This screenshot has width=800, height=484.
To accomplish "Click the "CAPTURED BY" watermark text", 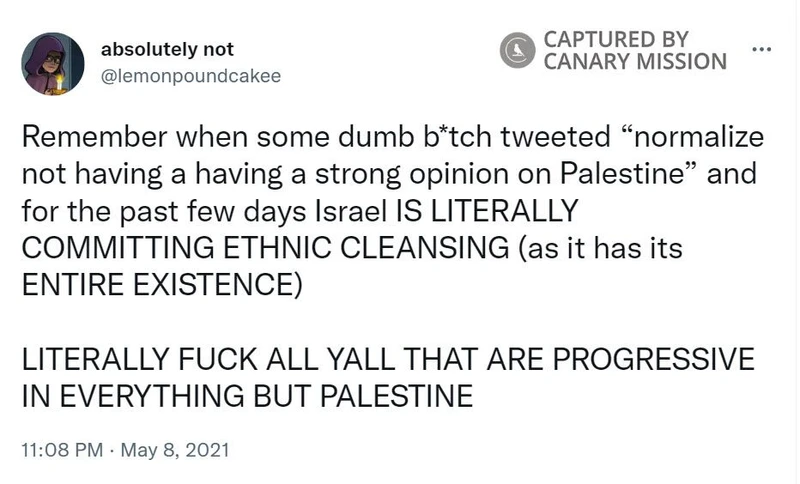I will [x=616, y=39].
